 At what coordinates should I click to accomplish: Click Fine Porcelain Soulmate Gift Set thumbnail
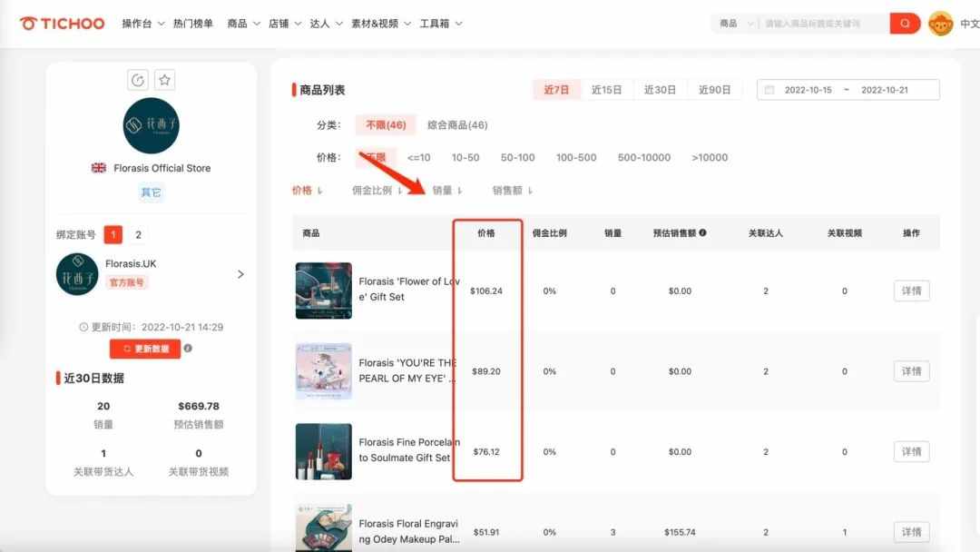pos(324,451)
